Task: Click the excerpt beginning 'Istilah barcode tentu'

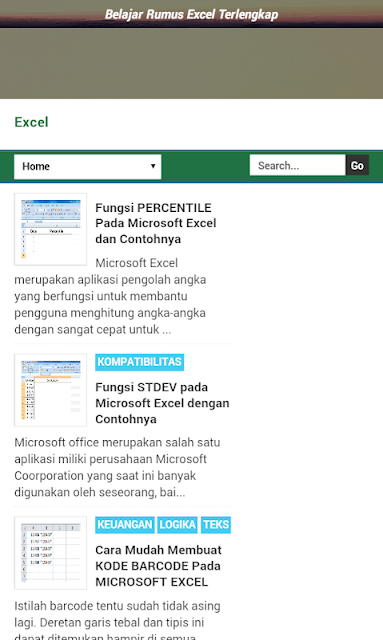Action: coord(117,620)
